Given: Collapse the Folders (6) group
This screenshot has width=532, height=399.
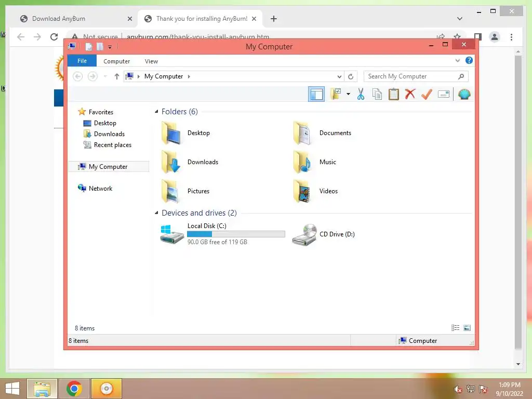Looking at the screenshot, I should (x=156, y=112).
